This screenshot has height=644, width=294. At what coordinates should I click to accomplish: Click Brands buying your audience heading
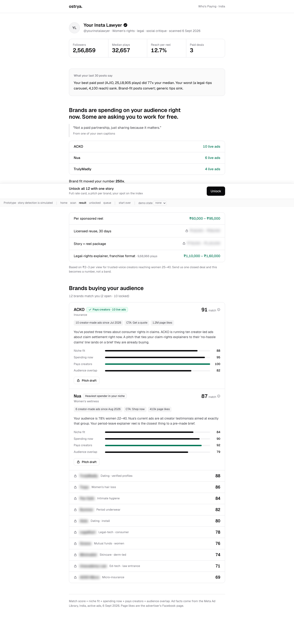click(106, 288)
